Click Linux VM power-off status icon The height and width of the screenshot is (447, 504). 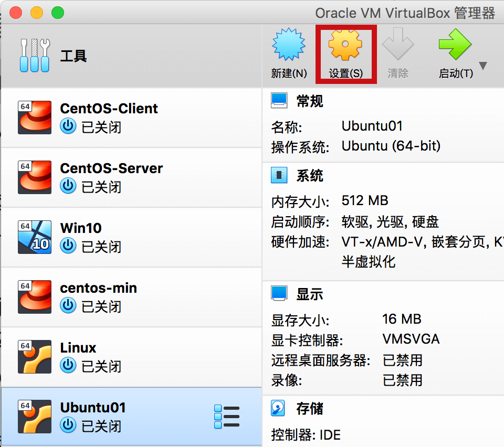click(x=68, y=365)
